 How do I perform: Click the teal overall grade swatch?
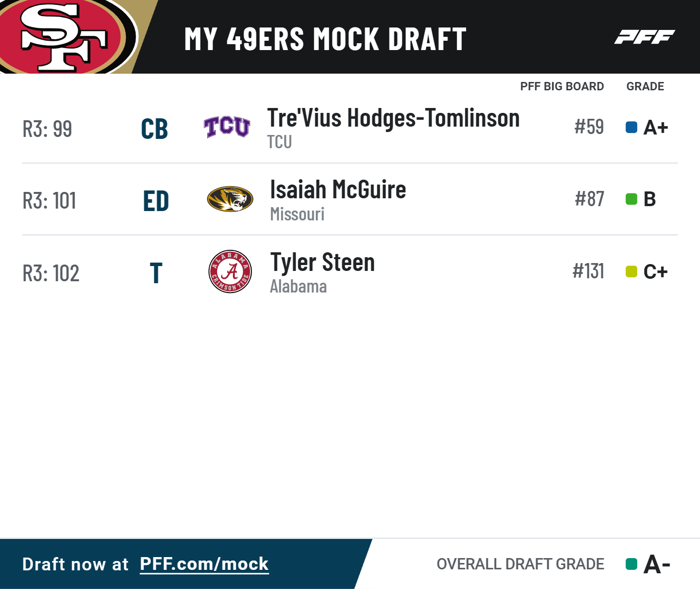pos(631,564)
